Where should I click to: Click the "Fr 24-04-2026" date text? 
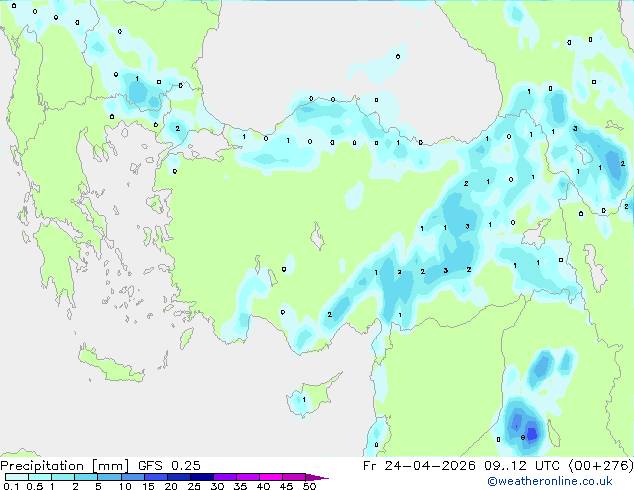tap(419, 466)
